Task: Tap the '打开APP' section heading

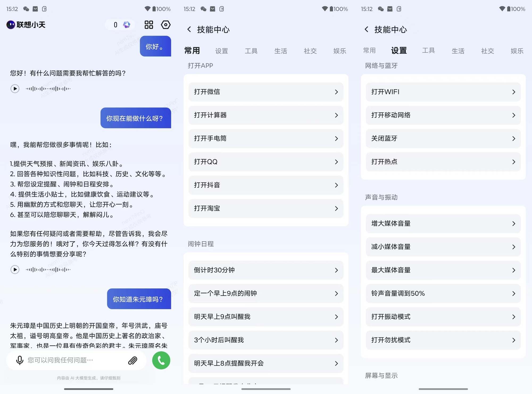Action: (x=200, y=66)
